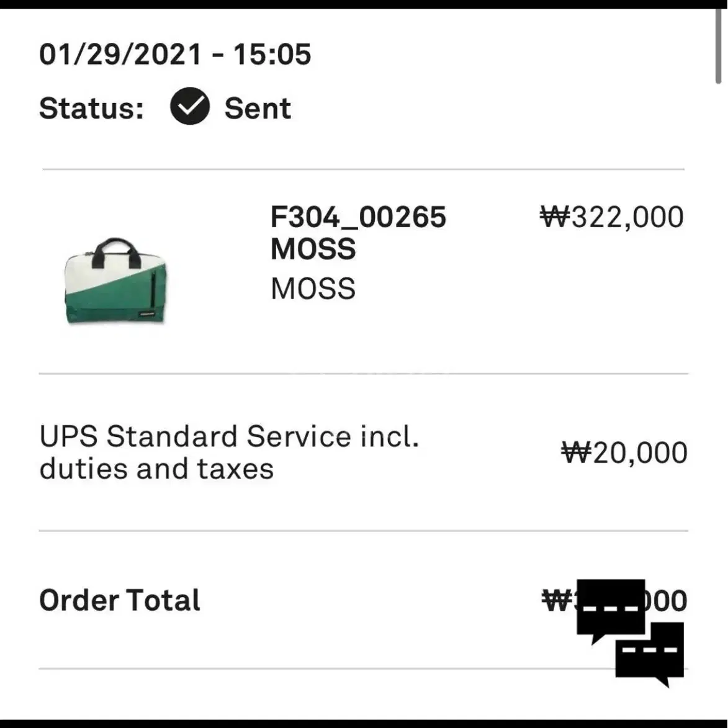
Task: Open the green MOSS bag thumbnail
Action: [x=116, y=281]
